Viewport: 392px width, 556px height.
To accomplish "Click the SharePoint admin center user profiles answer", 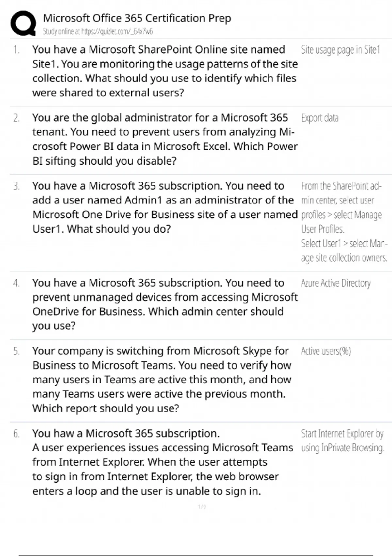I will point(344,222).
